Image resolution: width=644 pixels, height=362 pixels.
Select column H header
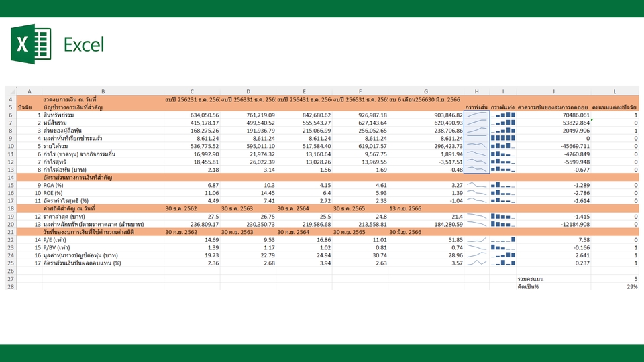[476, 91]
